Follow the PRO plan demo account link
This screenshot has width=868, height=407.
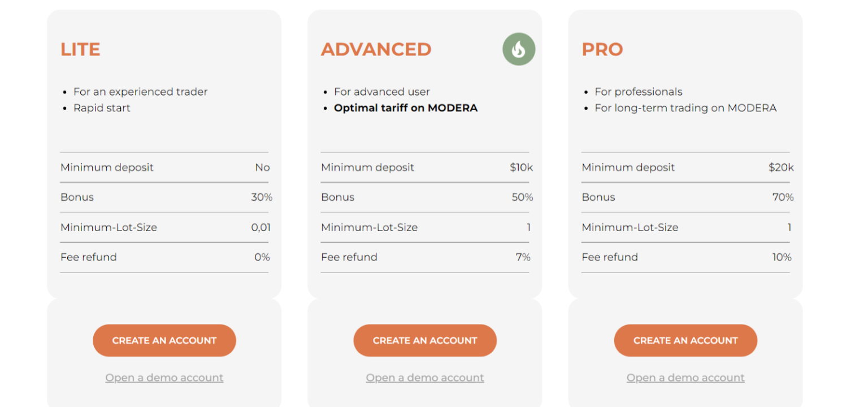pyautogui.click(x=685, y=378)
